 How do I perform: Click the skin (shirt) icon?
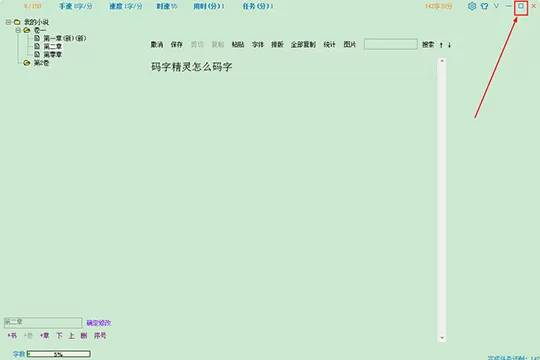484,6
